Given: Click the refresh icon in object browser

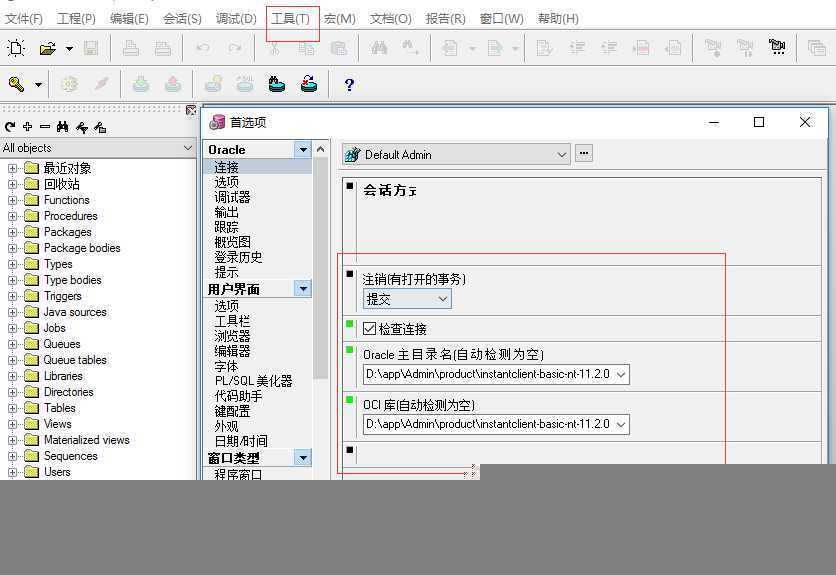Looking at the screenshot, I should point(10,127).
